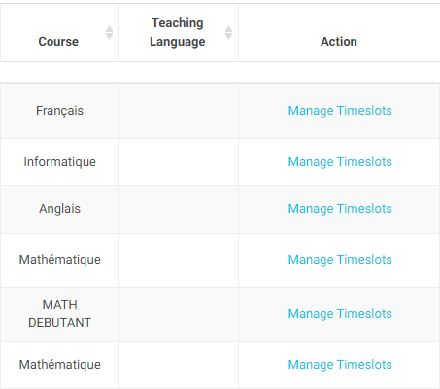This screenshot has height=389, width=440.
Task: Open Manage Timeslots in the last Mathématique row
Action: click(x=339, y=365)
